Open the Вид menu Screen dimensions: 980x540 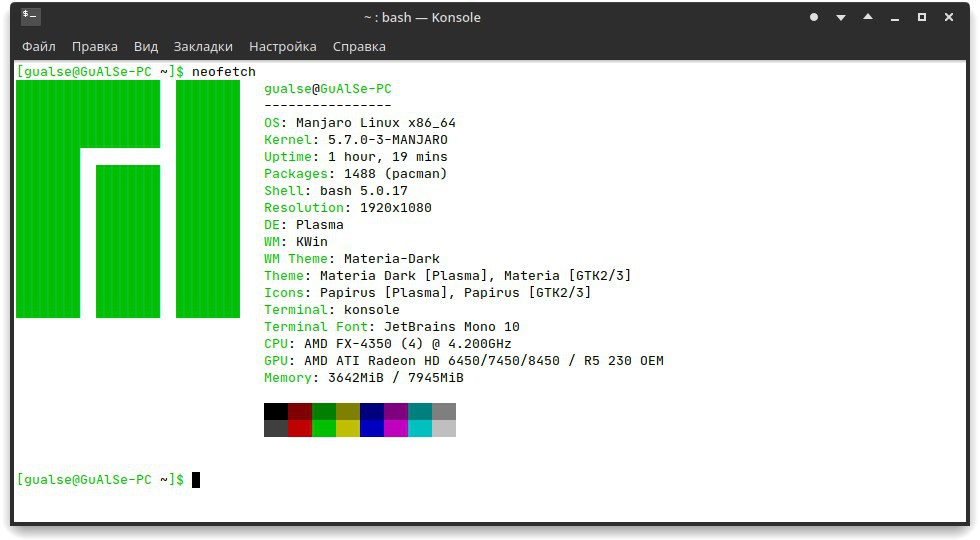click(x=146, y=47)
